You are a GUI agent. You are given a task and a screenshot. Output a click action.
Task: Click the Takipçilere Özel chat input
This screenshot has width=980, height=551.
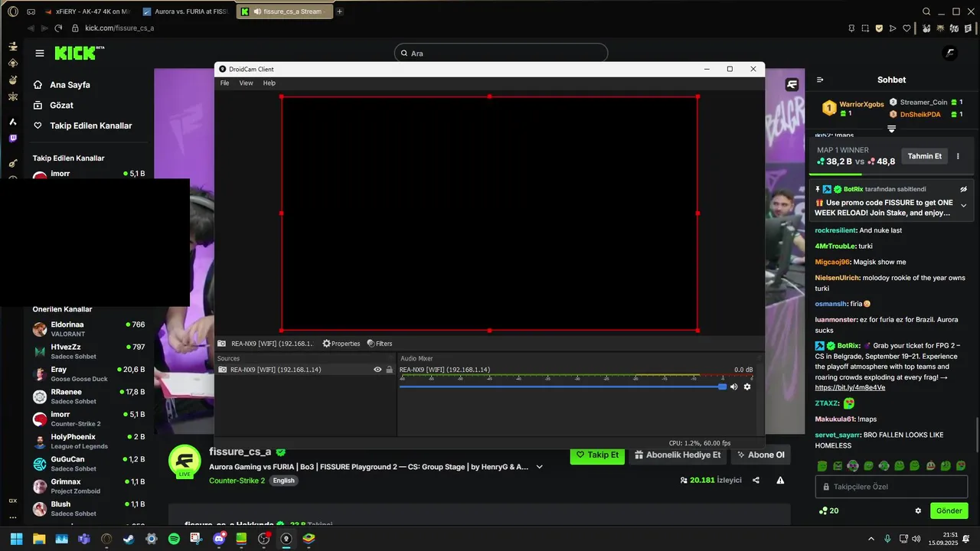pos(891,487)
